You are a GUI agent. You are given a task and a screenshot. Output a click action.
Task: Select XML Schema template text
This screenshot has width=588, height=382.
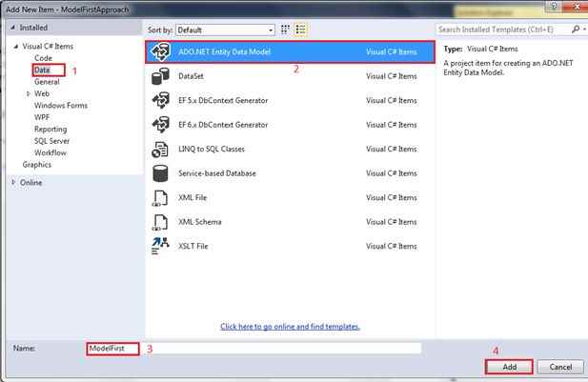[x=200, y=222]
